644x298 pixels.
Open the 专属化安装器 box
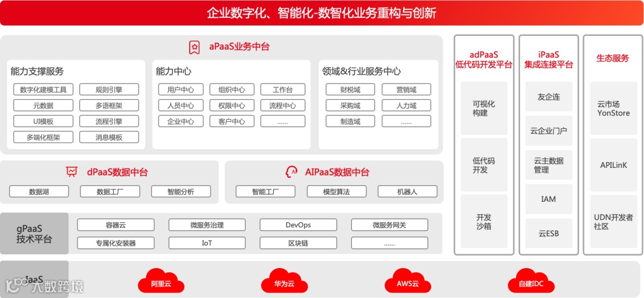116,243
